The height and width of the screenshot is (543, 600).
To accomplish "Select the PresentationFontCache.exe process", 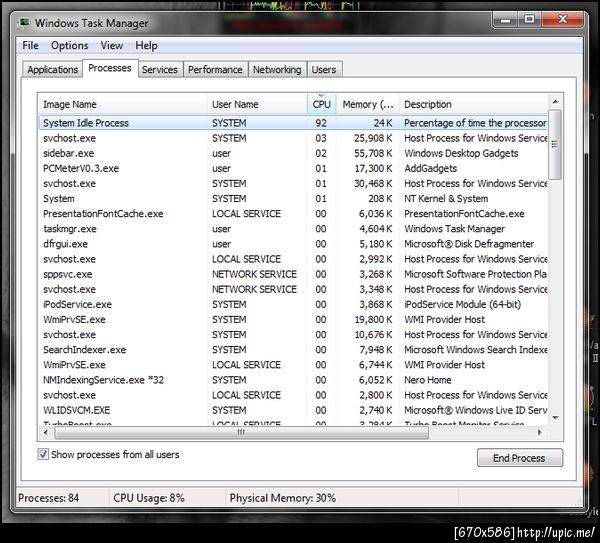I will tap(293, 214).
